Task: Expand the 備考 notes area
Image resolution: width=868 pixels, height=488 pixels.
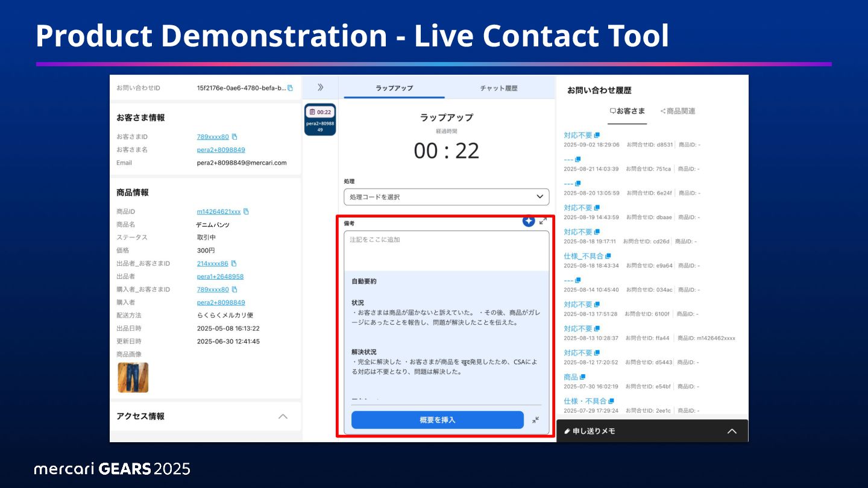Action: (x=543, y=221)
